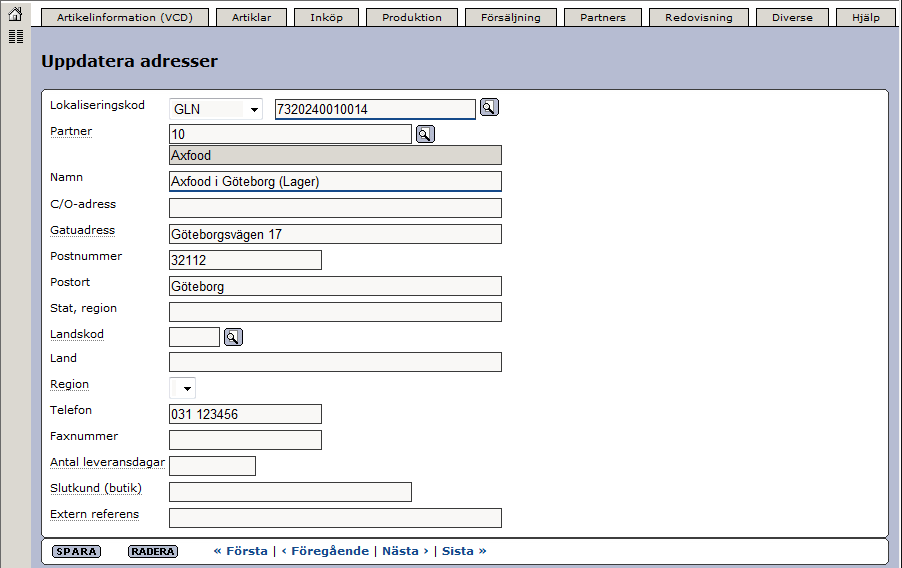Click the Landskod label

77,334
